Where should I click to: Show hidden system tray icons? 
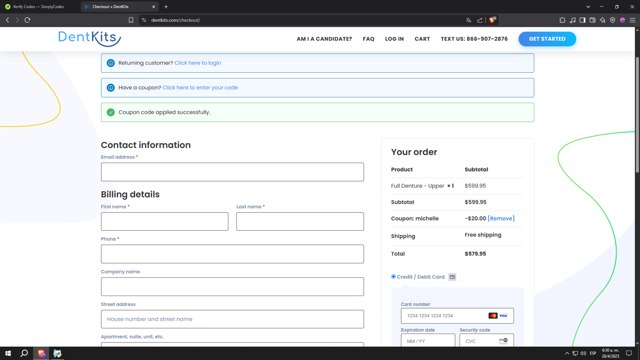coord(567,353)
